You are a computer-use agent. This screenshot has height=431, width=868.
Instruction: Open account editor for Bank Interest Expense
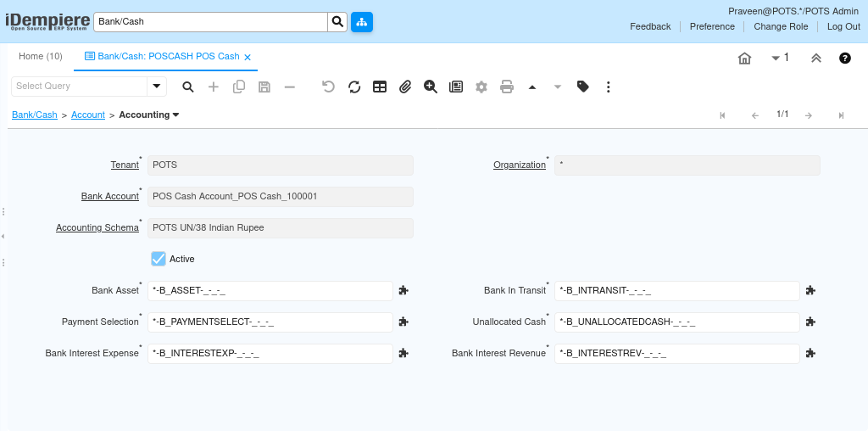click(x=403, y=354)
